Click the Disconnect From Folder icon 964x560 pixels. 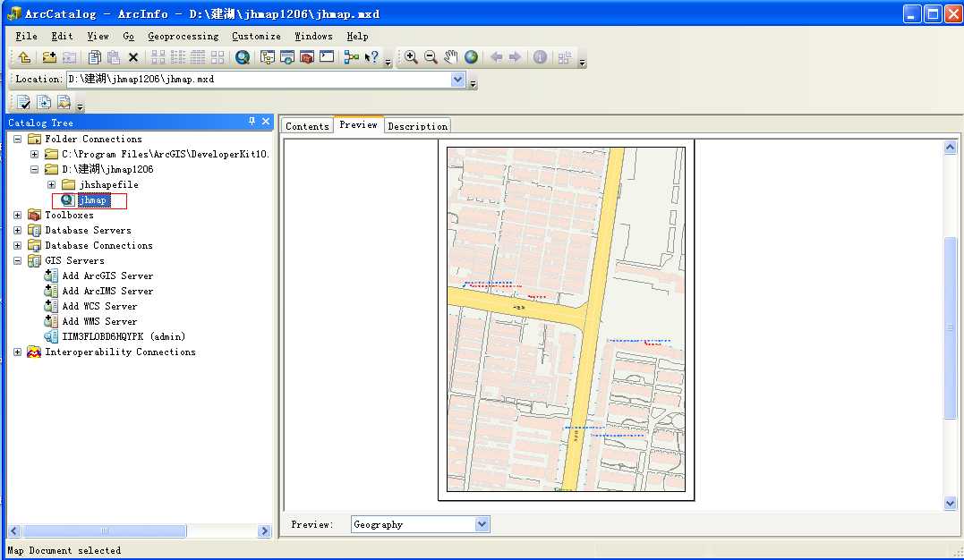[x=70, y=57]
